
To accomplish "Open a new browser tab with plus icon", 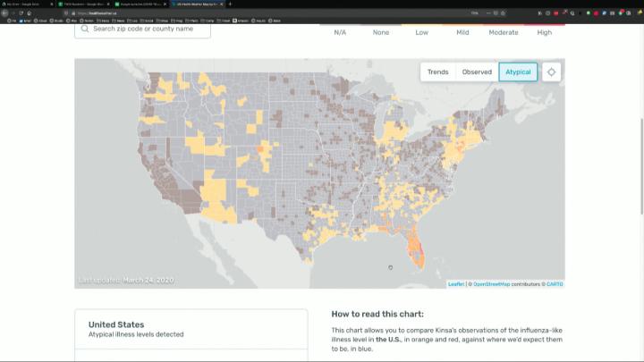I will (x=230, y=4).
